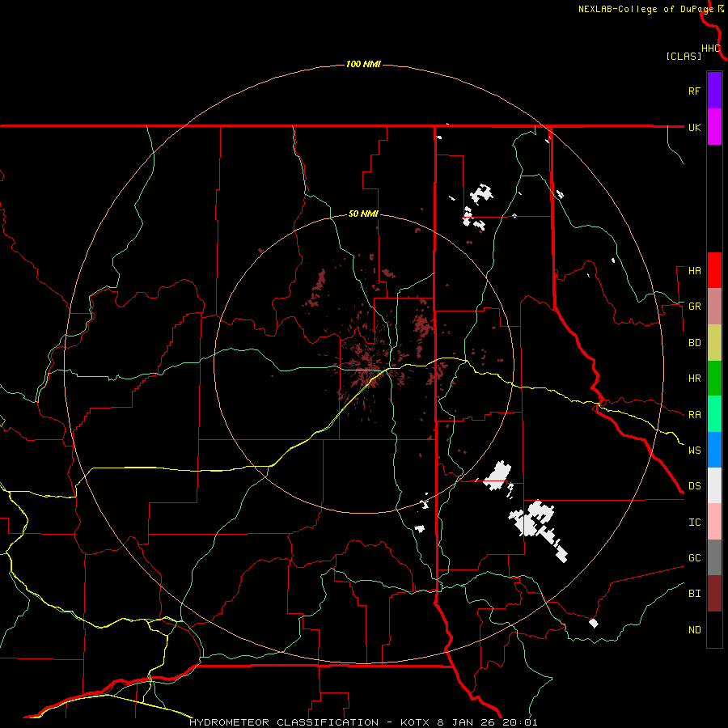Click the blue WS color swatch in legend
This screenshot has width=728, height=728.
point(714,450)
